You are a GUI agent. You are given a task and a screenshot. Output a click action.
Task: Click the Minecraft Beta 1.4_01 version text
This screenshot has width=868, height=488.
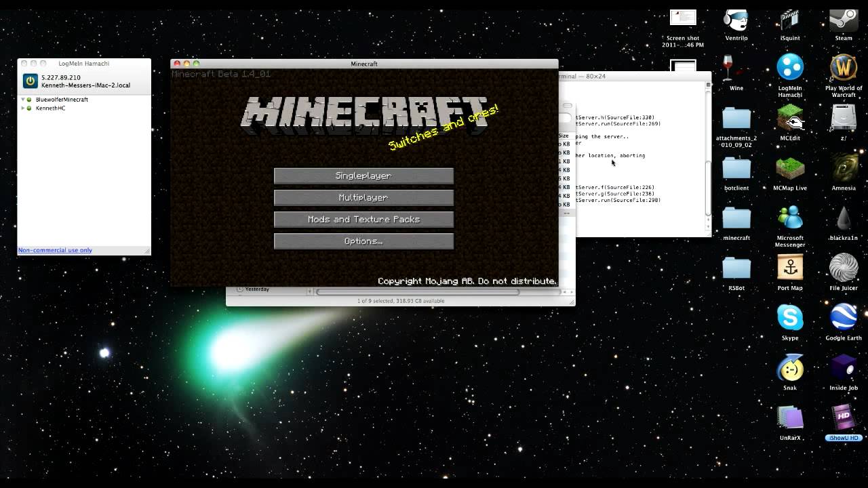click(x=221, y=74)
